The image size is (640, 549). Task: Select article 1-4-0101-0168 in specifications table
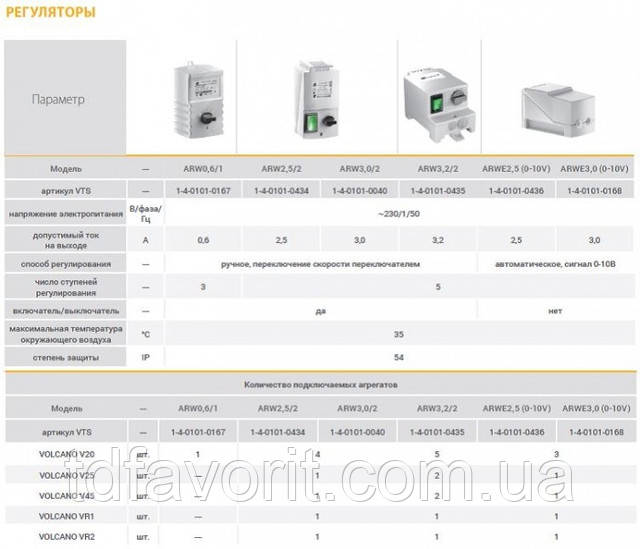[595, 191]
